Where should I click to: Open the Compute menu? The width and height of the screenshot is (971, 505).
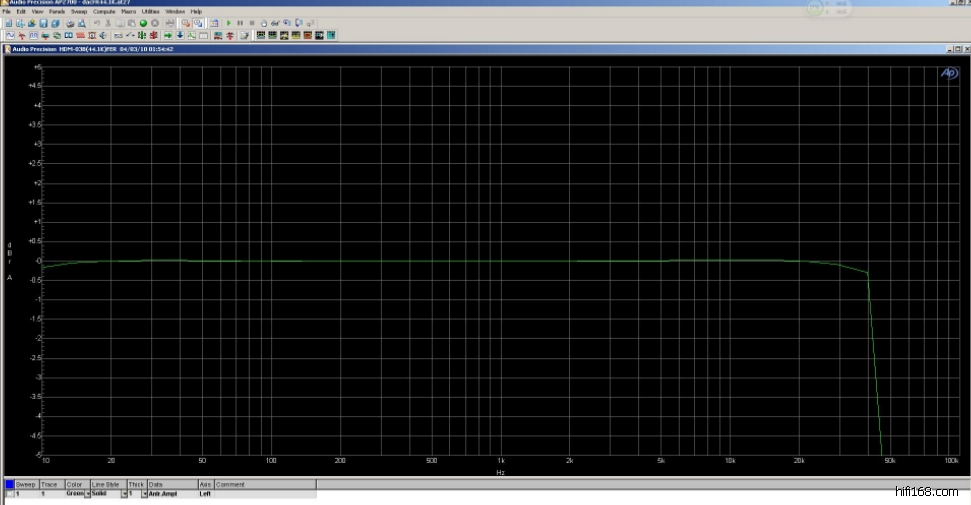click(x=104, y=11)
